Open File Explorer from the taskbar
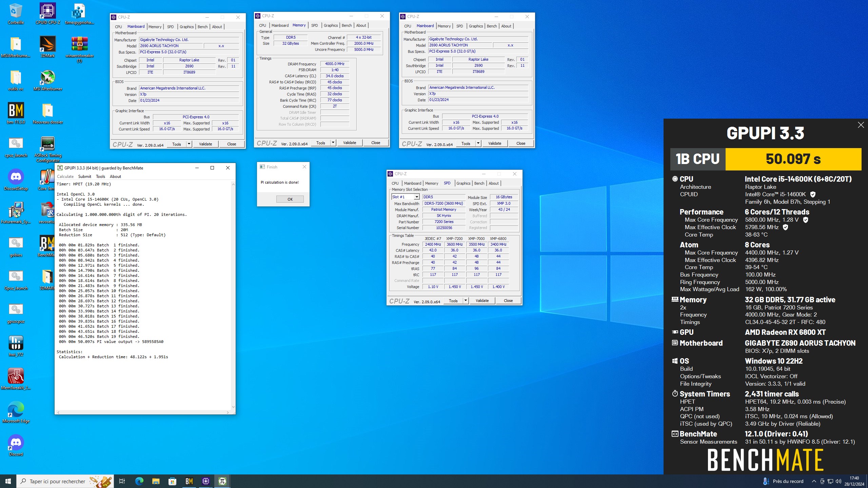 click(x=156, y=481)
